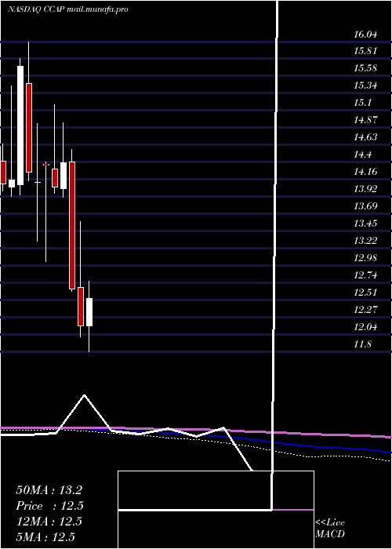Click the peak of the white MACD line
Image resolution: width=392 pixels, height=549 pixels.
click(85, 395)
